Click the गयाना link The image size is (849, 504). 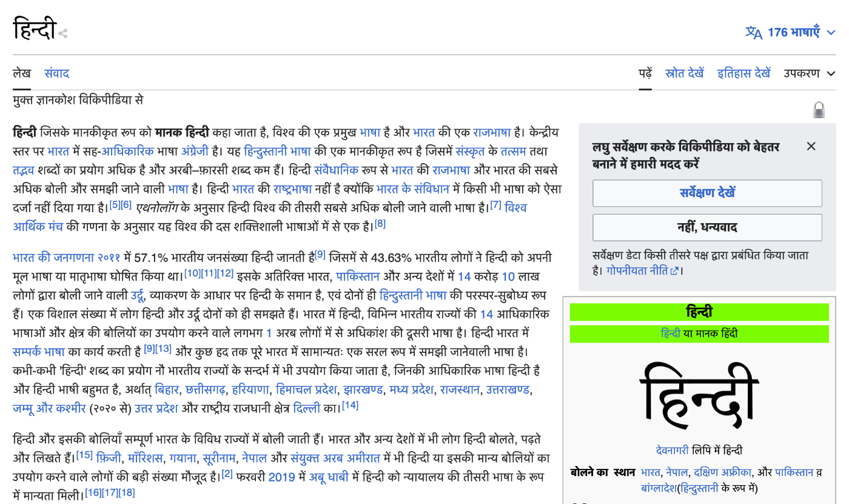tap(183, 457)
